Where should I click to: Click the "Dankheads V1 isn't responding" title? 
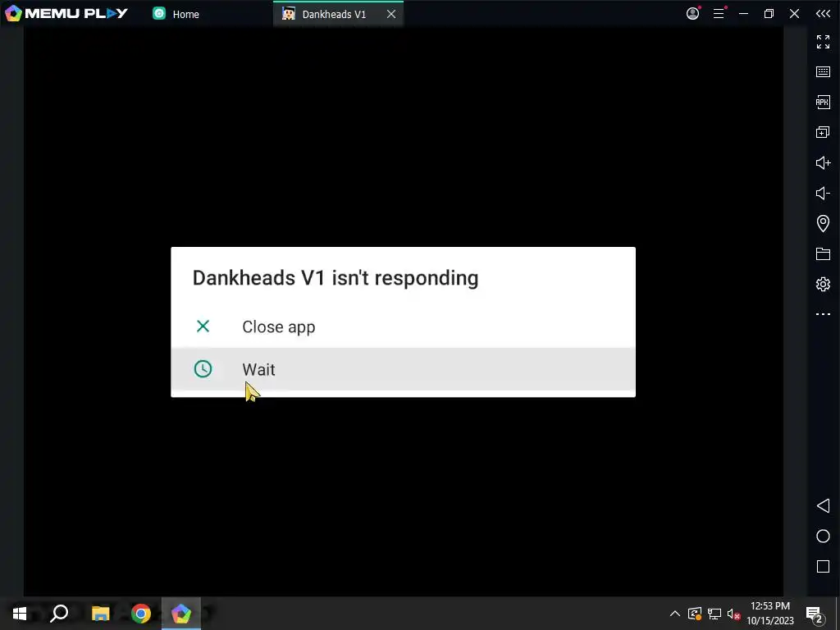[x=336, y=278]
